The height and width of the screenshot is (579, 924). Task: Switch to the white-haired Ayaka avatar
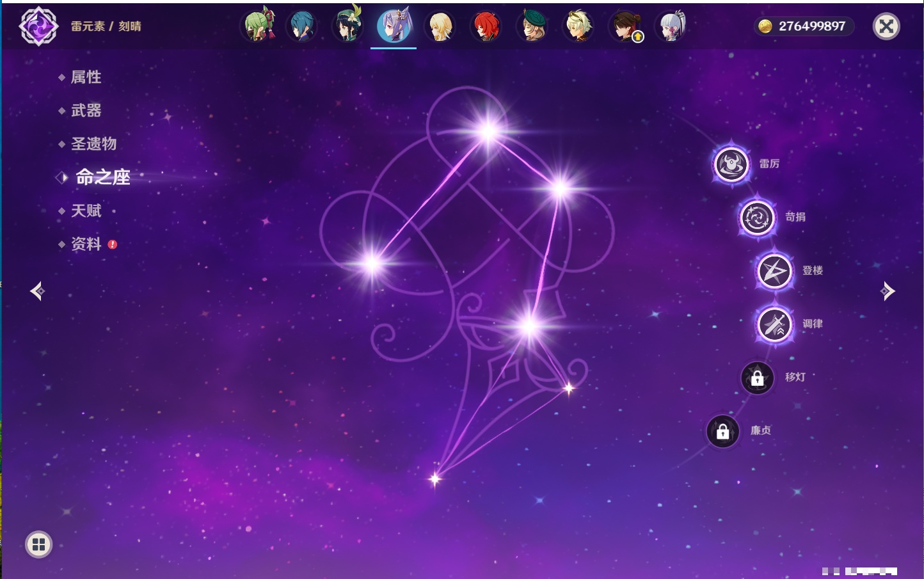671,26
